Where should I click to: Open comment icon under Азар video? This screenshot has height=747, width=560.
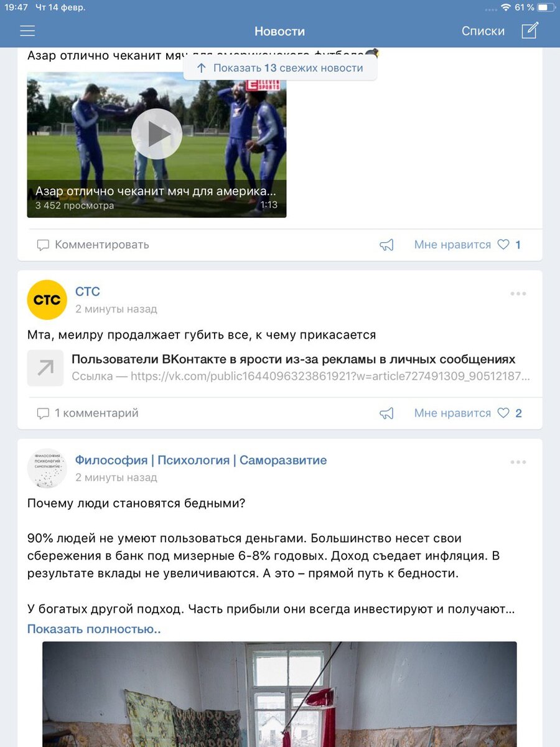(43, 245)
